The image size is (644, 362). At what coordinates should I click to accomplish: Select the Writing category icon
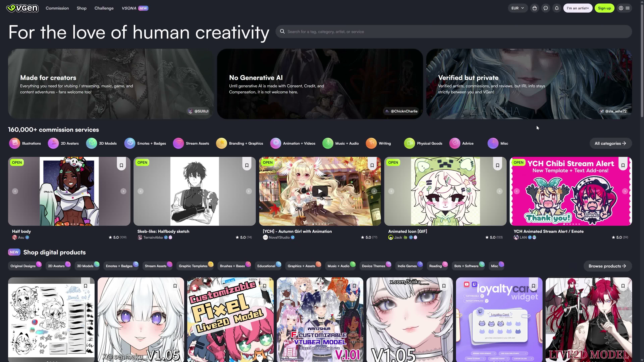371,143
